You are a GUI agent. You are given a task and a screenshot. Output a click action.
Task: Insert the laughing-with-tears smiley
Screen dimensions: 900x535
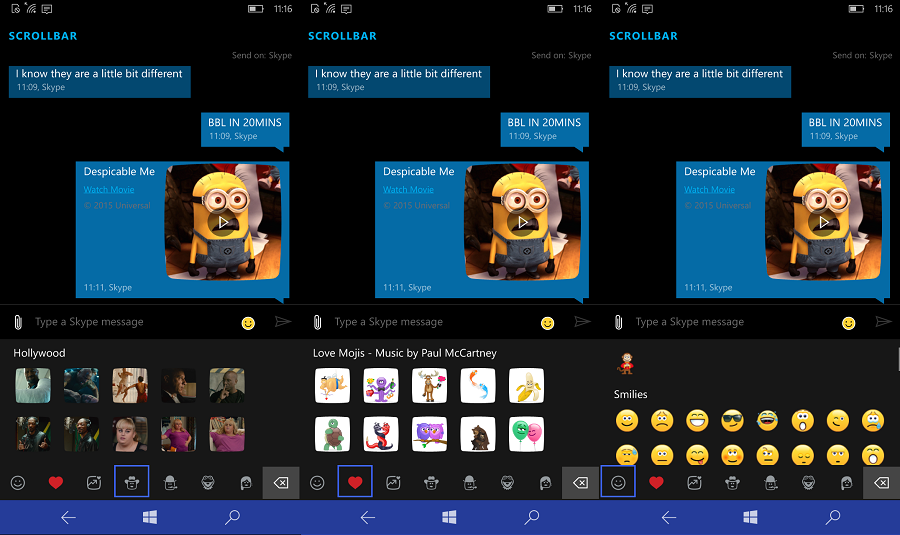[x=767, y=421]
